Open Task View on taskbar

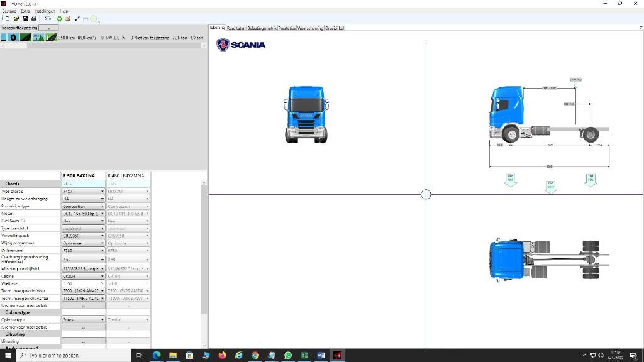(139, 356)
